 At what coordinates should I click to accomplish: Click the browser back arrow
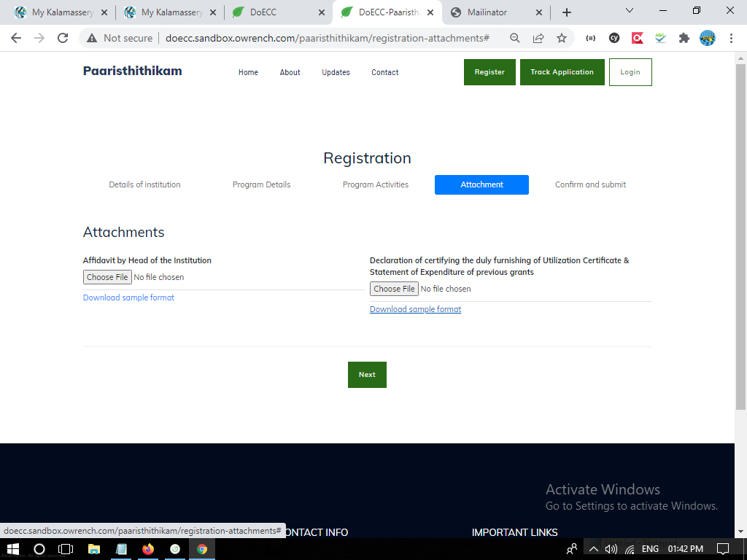pyautogui.click(x=16, y=38)
